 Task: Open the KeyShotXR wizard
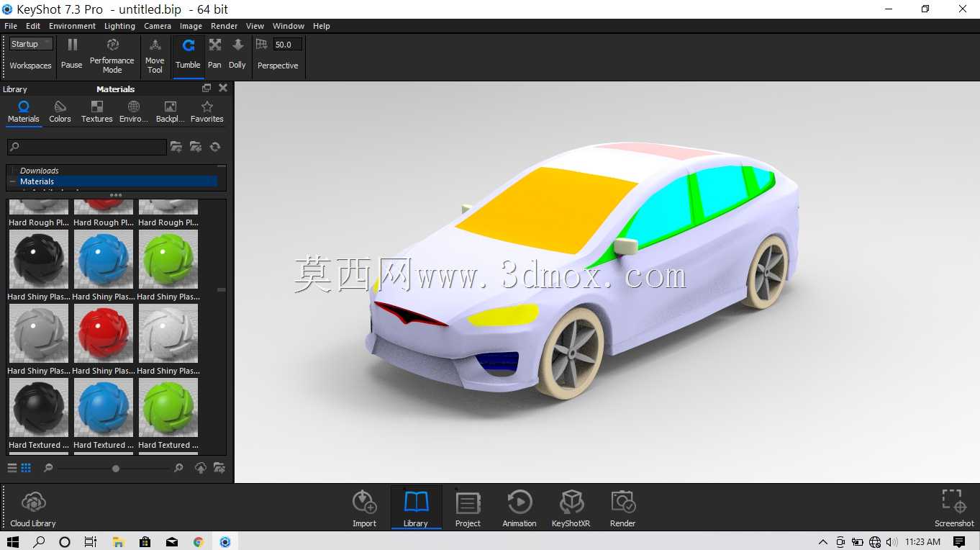571,508
